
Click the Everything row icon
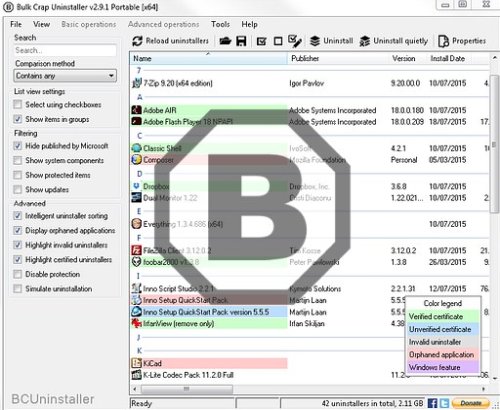point(136,224)
